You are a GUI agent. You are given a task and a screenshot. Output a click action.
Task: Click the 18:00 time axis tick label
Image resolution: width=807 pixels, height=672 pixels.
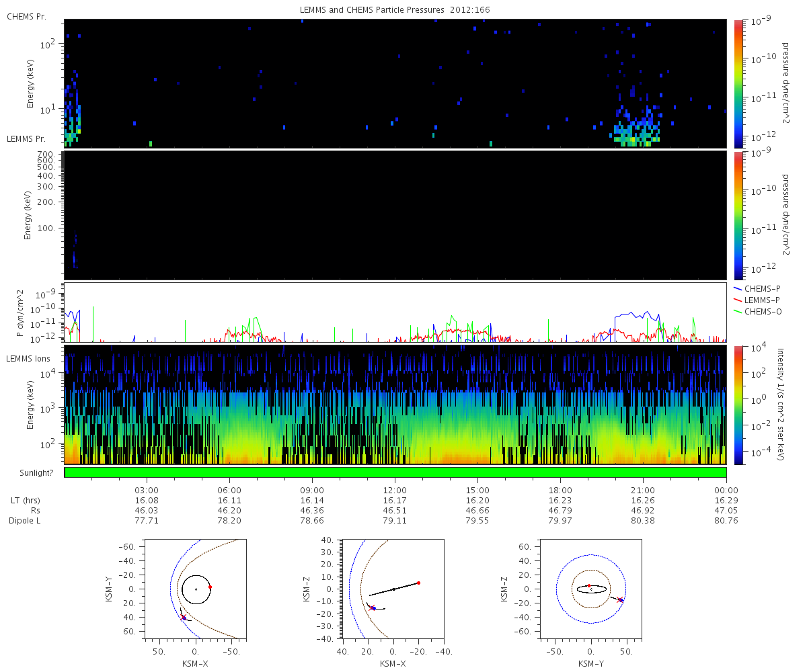pyautogui.click(x=560, y=490)
